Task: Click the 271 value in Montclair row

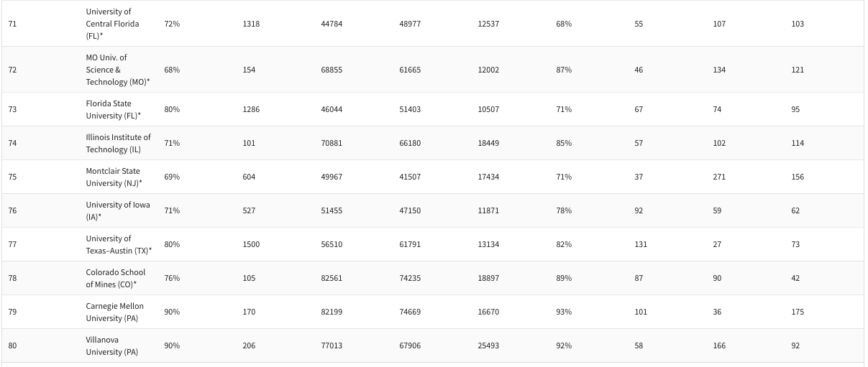Action: (719, 177)
